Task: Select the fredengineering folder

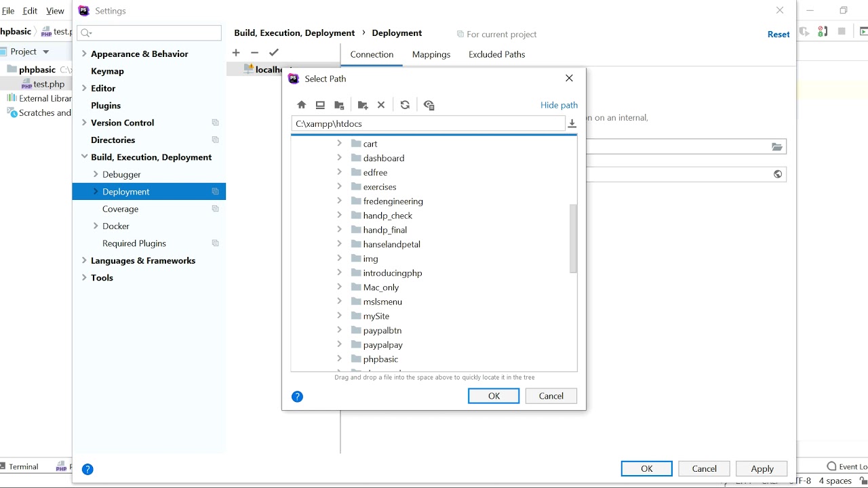Action: pos(393,201)
